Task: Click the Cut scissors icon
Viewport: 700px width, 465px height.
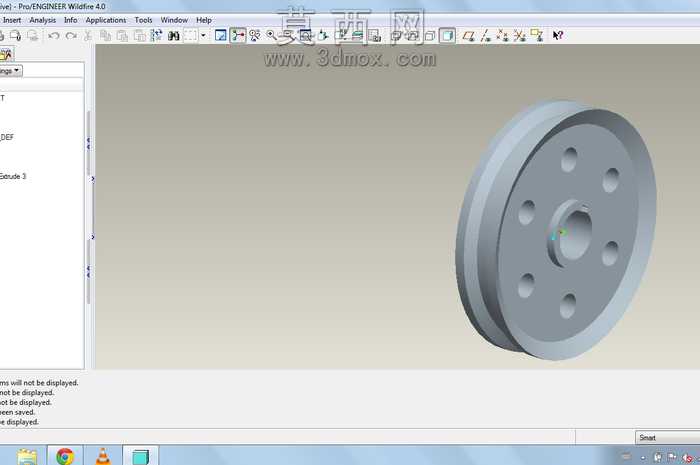Action: (x=88, y=36)
